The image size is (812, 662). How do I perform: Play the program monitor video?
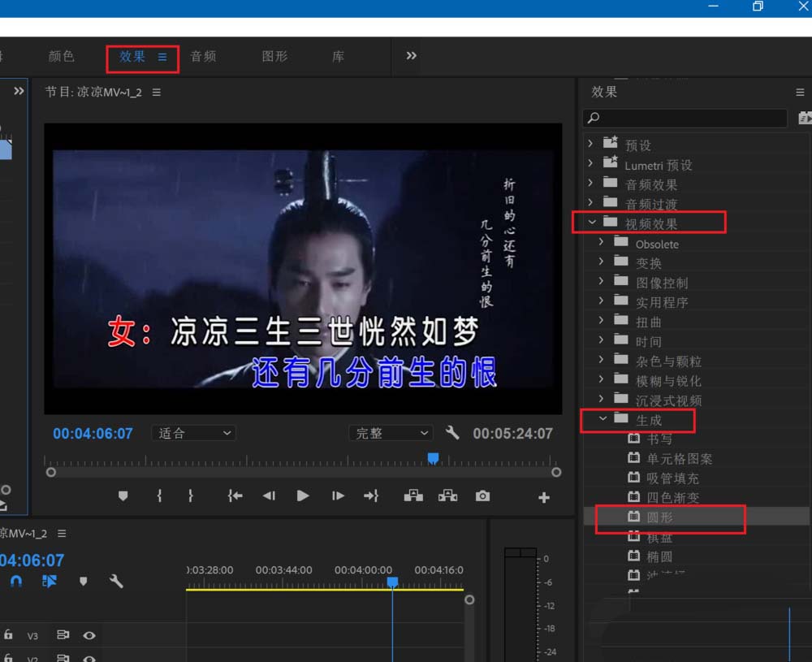pos(302,495)
